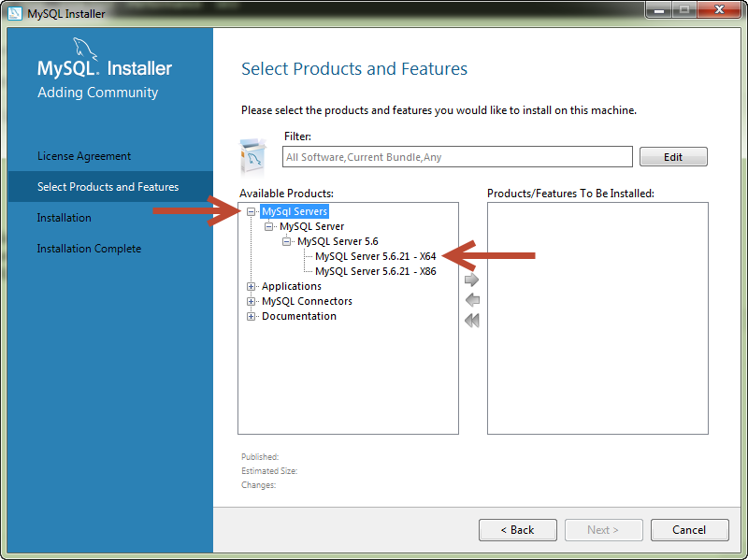Select the MySql Servers item
The height and width of the screenshot is (560, 748).
tap(295, 211)
